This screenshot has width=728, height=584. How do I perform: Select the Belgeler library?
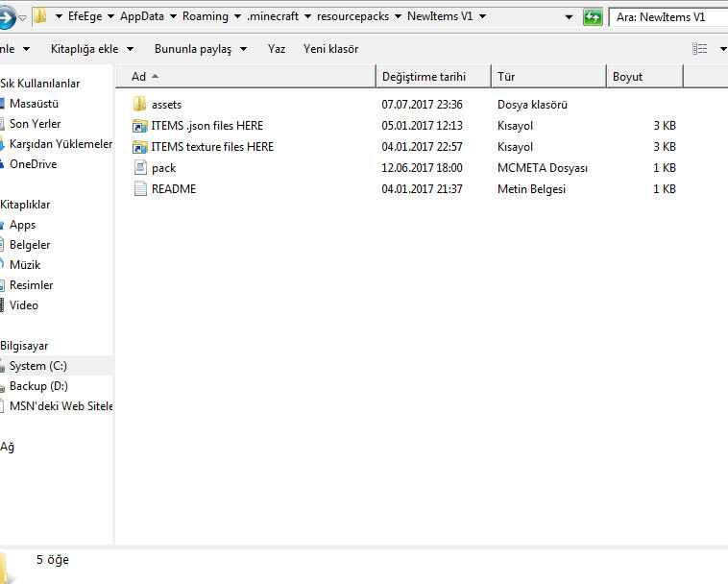tap(30, 245)
